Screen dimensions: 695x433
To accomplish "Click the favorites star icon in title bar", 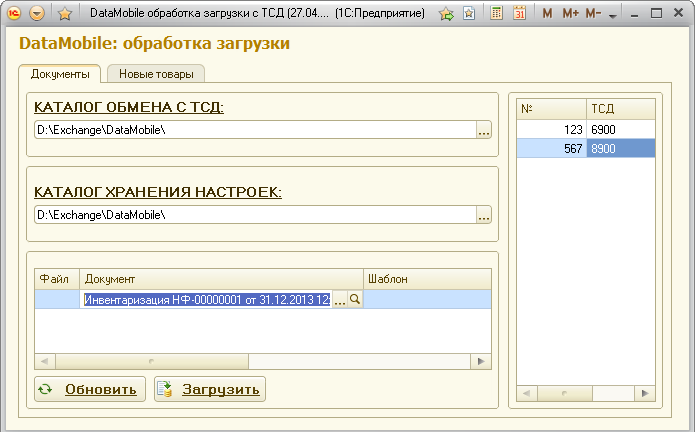I will 65,14.
